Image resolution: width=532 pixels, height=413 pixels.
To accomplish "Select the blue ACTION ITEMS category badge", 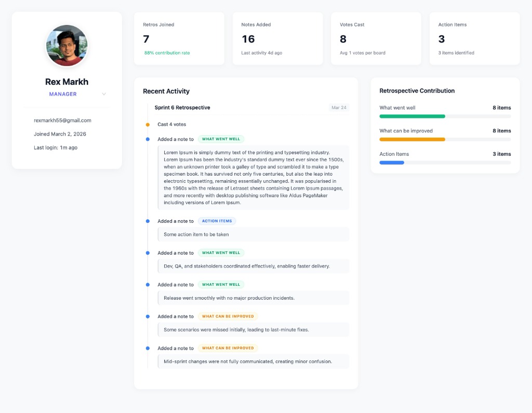I will [x=217, y=221].
